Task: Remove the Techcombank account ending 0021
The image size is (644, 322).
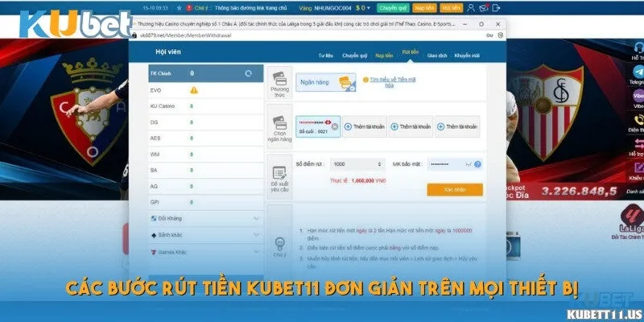Action: click(335, 126)
